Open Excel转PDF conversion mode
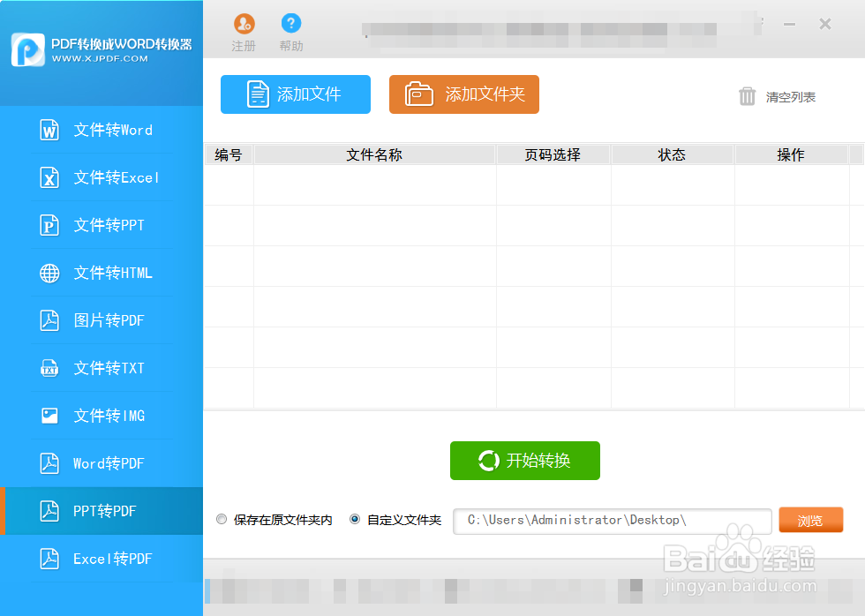 [x=102, y=559]
